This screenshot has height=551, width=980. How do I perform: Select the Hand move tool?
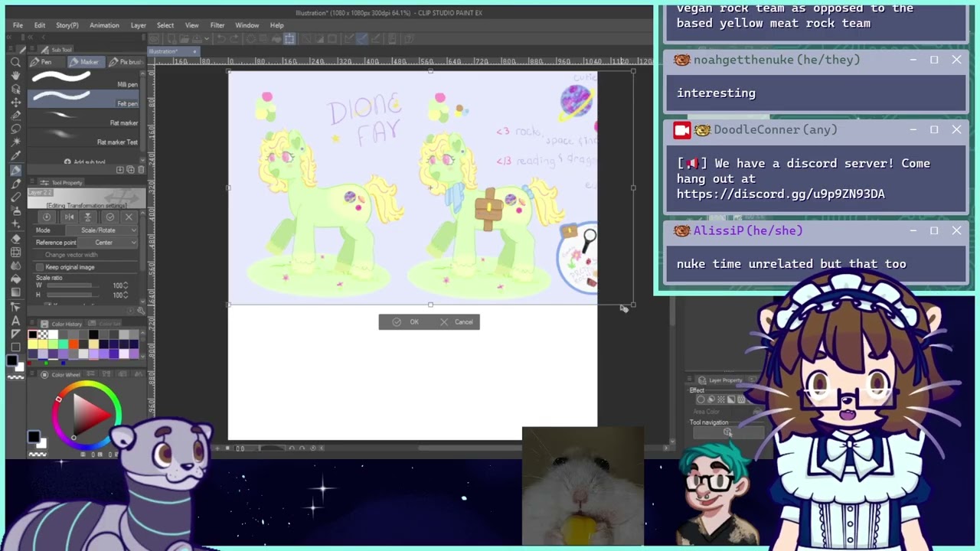(x=15, y=76)
